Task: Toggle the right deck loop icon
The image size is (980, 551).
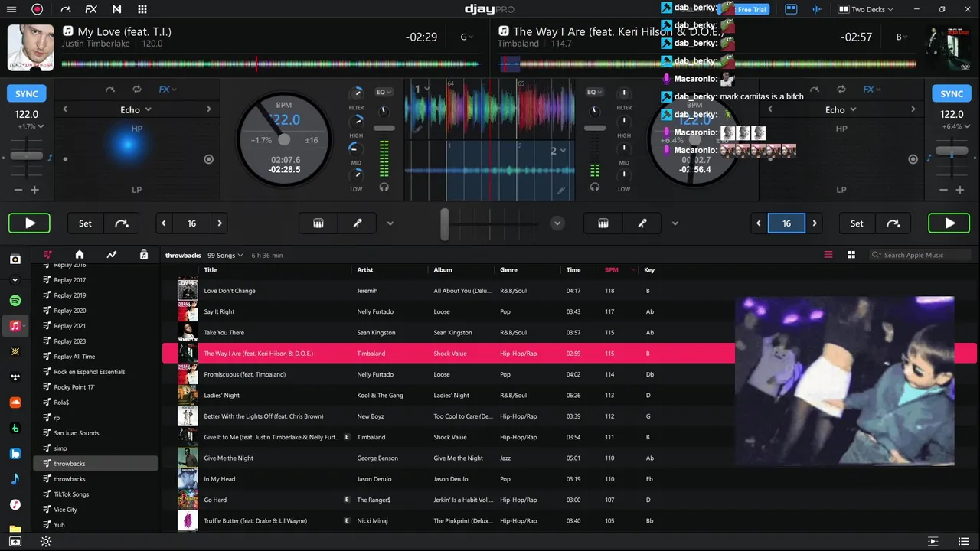Action: (841, 90)
